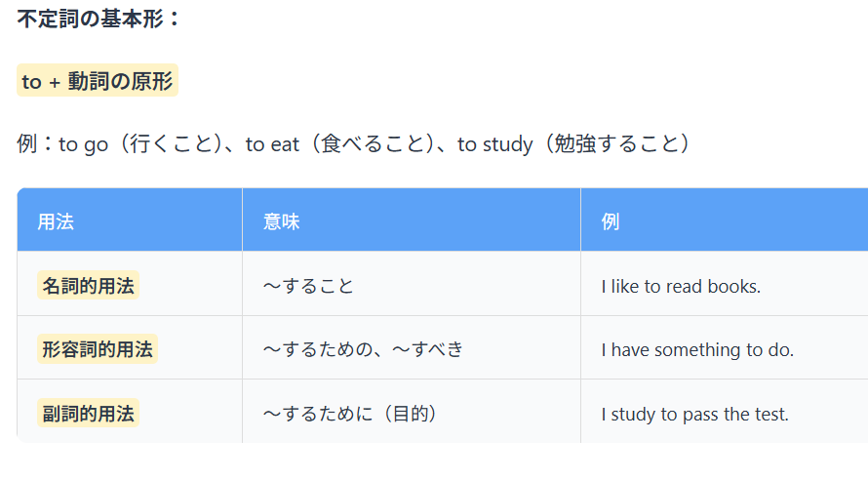The width and height of the screenshot is (868, 480).
Task: Click the meaning cell '〜すること'
Action: (308, 286)
